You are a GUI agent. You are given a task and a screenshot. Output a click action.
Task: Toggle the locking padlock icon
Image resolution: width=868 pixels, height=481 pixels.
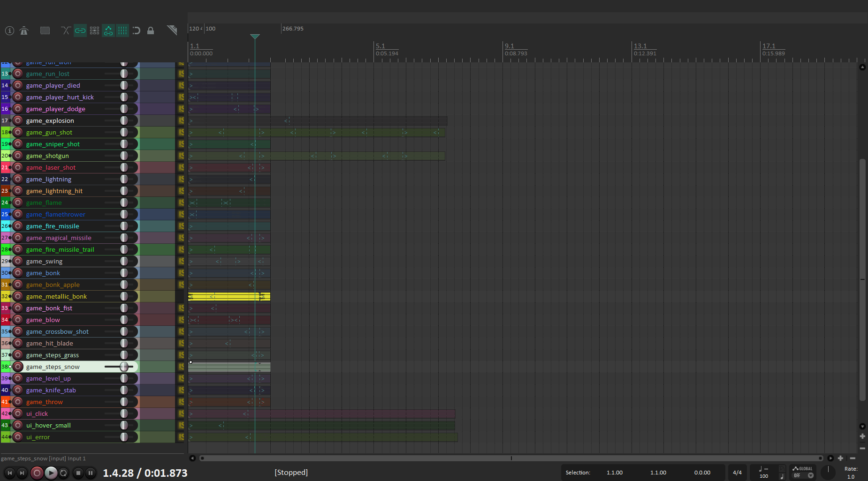click(x=151, y=31)
